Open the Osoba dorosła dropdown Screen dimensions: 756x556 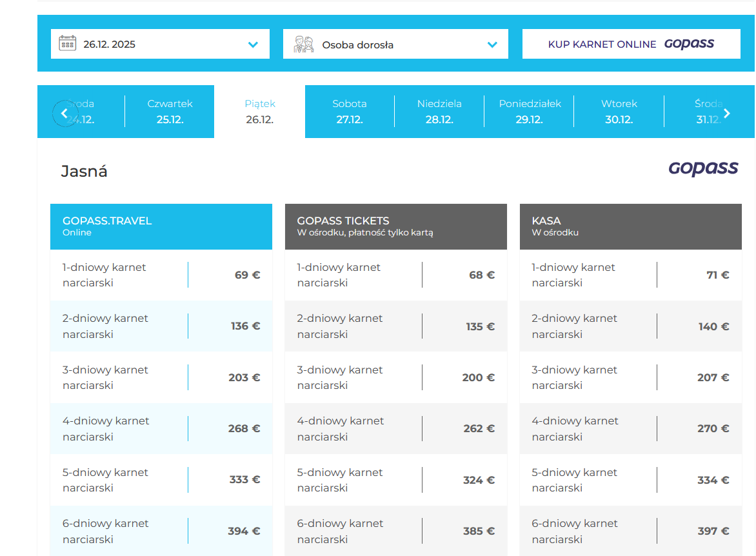395,45
